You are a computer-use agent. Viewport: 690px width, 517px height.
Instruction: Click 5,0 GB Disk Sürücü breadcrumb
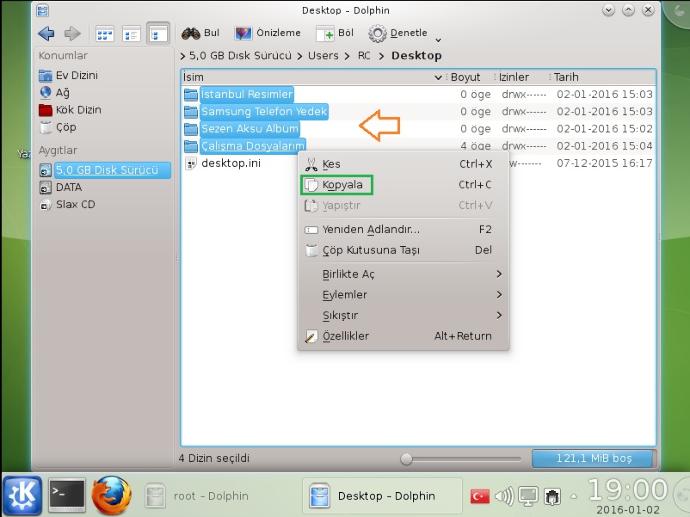240,56
